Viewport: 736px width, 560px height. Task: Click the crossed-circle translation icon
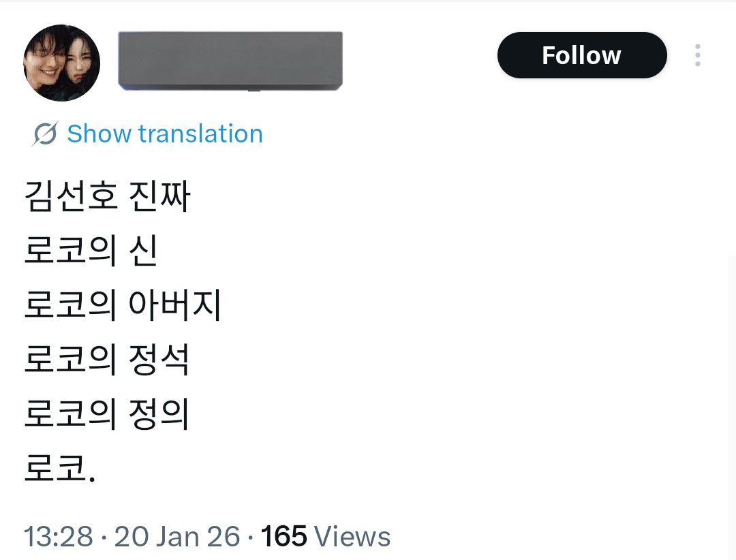point(44,134)
